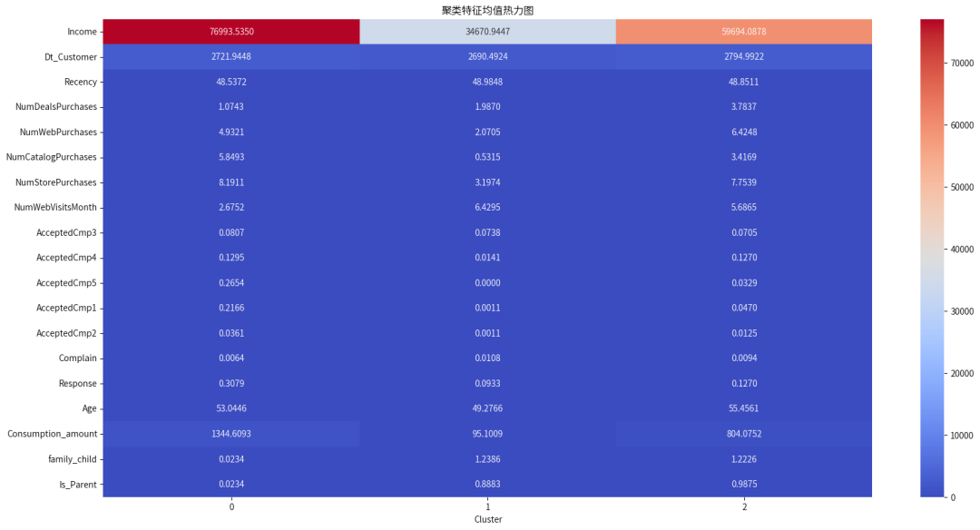Click the NumCatalogPurchases value 5.8493
Image resolution: width=980 pixels, height=530 pixels.
click(231, 157)
